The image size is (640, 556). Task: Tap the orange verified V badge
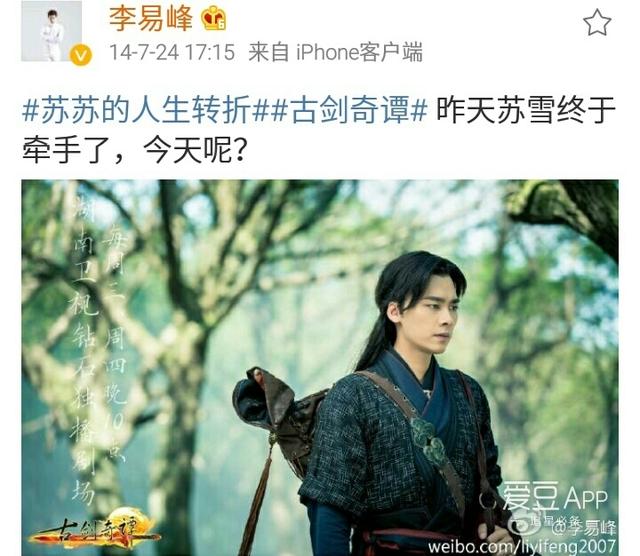point(80,56)
